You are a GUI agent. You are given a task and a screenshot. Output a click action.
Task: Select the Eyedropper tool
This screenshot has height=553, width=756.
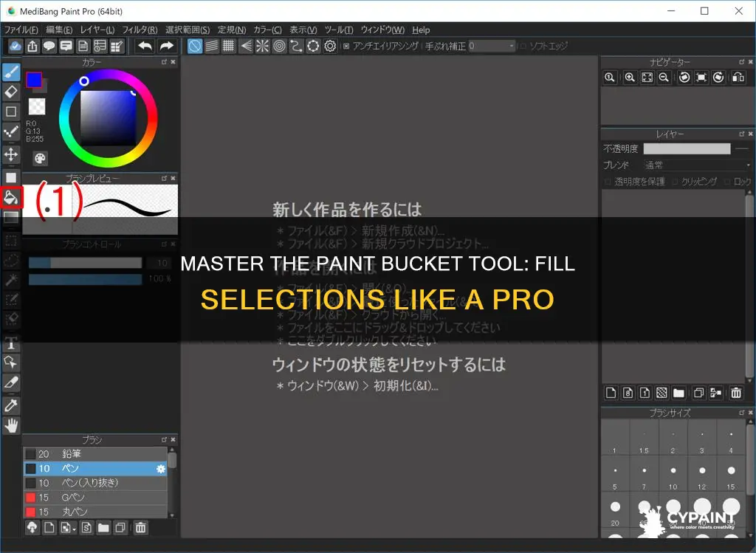pos(11,405)
